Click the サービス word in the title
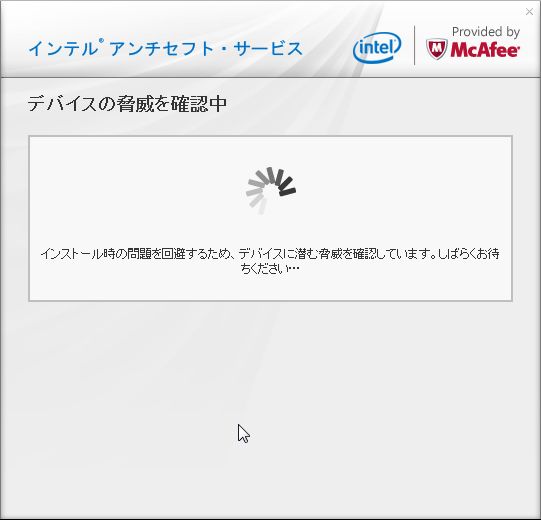 point(268,48)
